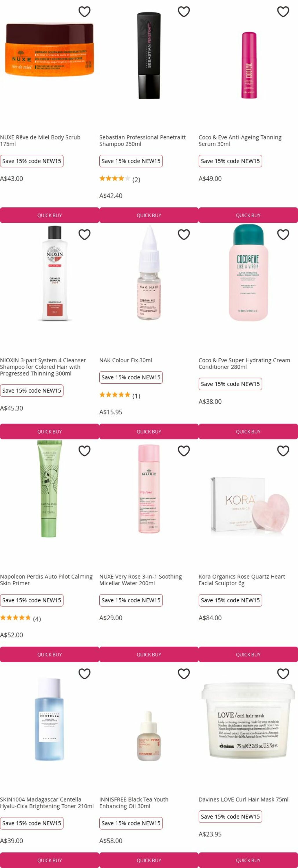Click wishlist heart for Coco & Eve Tanning Serum

coord(283,12)
